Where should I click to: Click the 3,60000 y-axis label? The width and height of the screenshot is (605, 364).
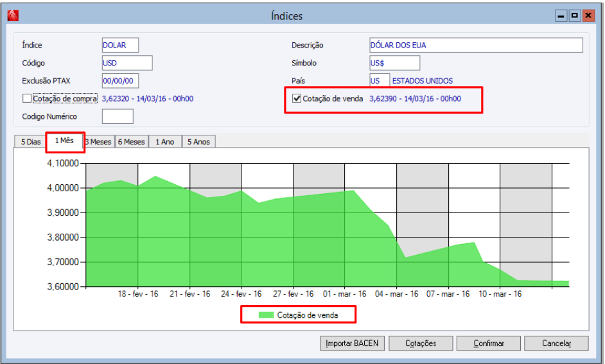point(63,287)
